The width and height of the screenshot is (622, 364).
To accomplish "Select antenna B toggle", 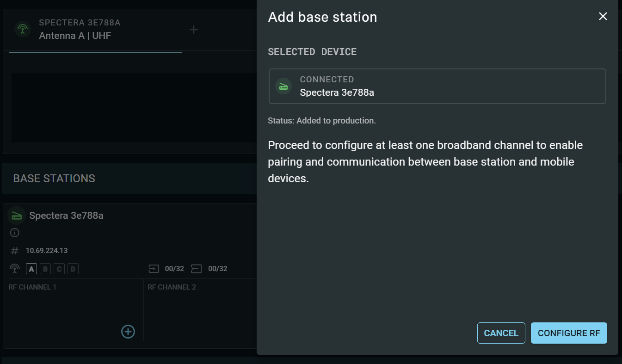I will click(x=45, y=269).
